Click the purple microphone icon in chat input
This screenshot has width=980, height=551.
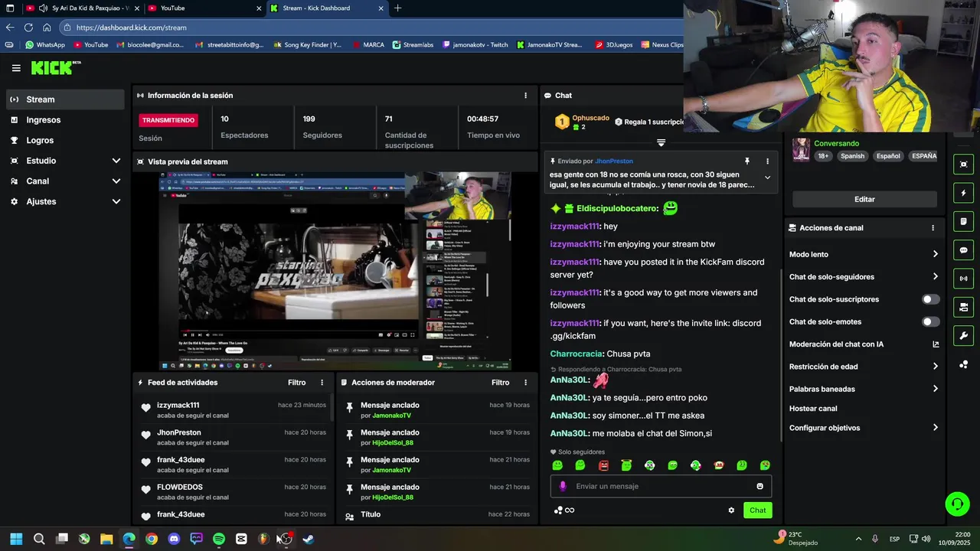point(563,486)
